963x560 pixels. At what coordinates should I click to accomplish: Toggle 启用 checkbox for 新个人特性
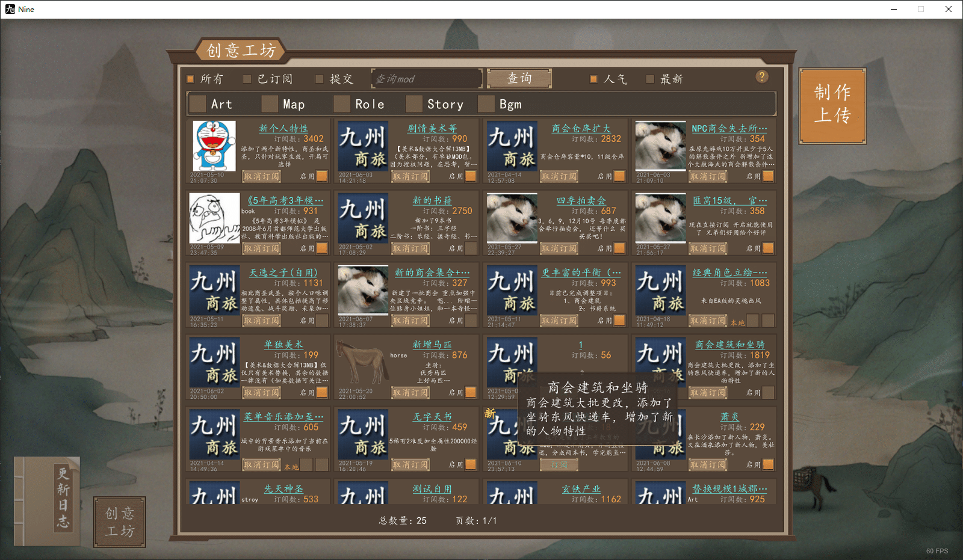(x=322, y=176)
